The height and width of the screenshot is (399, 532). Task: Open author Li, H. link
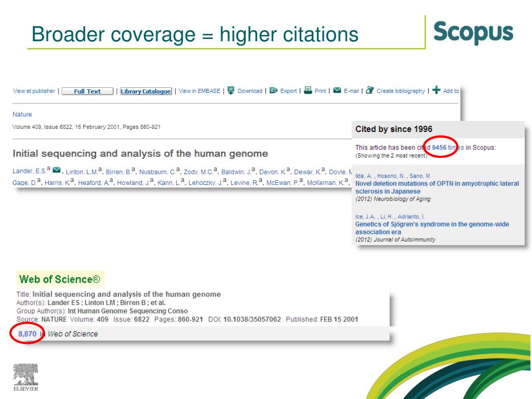(386, 217)
